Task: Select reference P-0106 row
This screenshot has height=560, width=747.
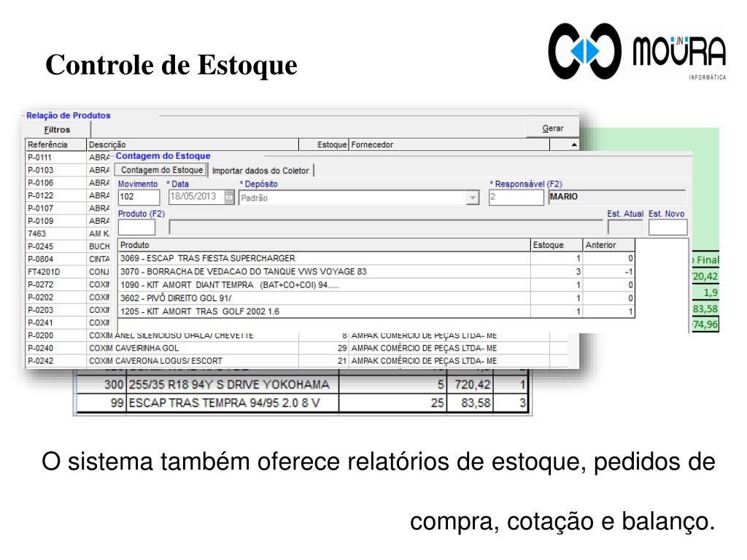Action: click(x=55, y=183)
